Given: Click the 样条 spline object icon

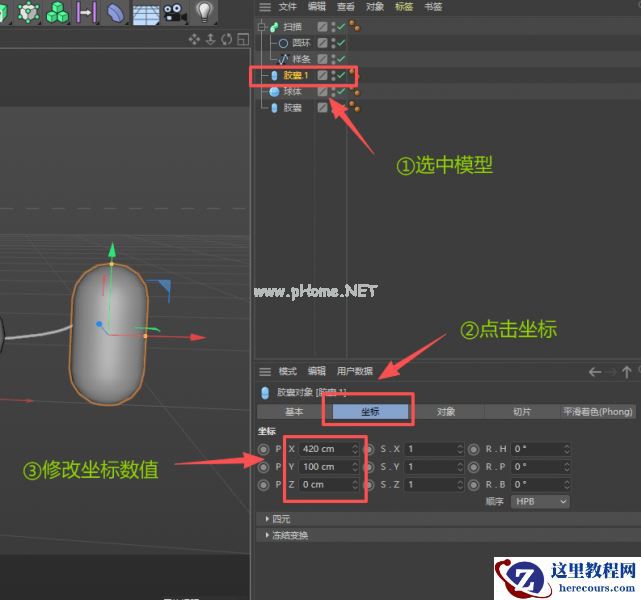Looking at the screenshot, I should pos(283,59).
